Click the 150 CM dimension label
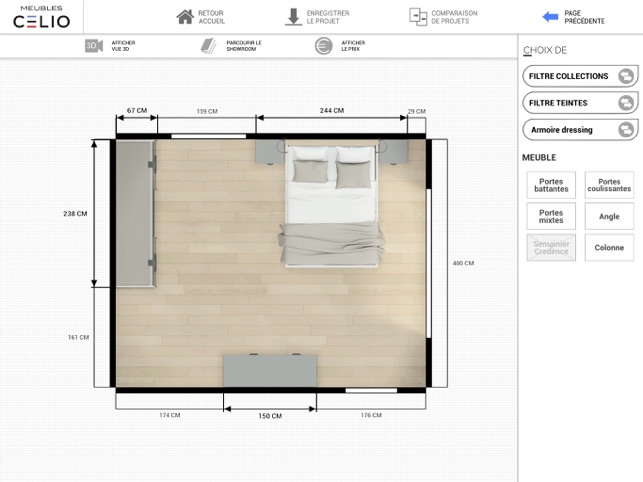This screenshot has height=482, width=643. coord(270,416)
